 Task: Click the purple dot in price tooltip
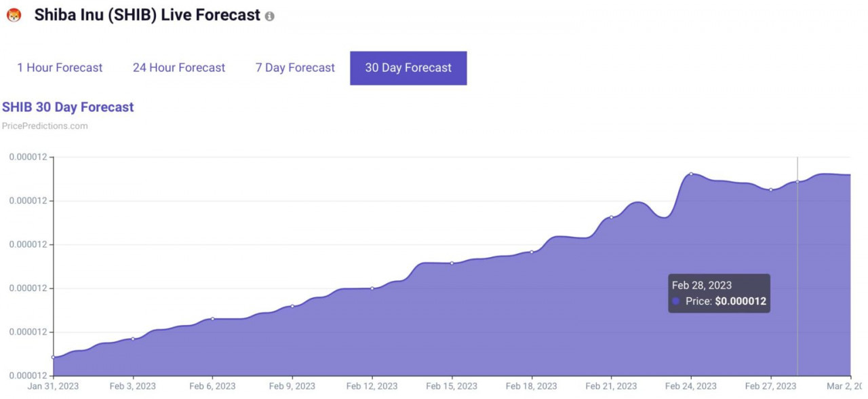coord(676,301)
